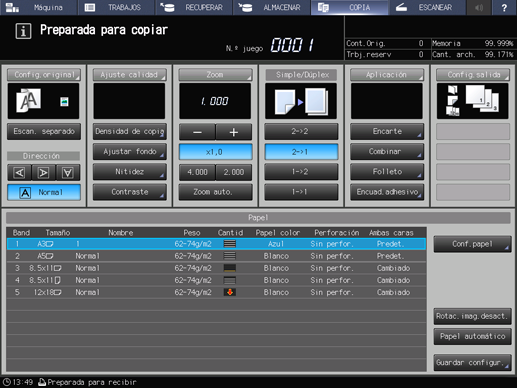Toggle Escan. separado
This screenshot has width=517, height=388.
pyautogui.click(x=44, y=131)
